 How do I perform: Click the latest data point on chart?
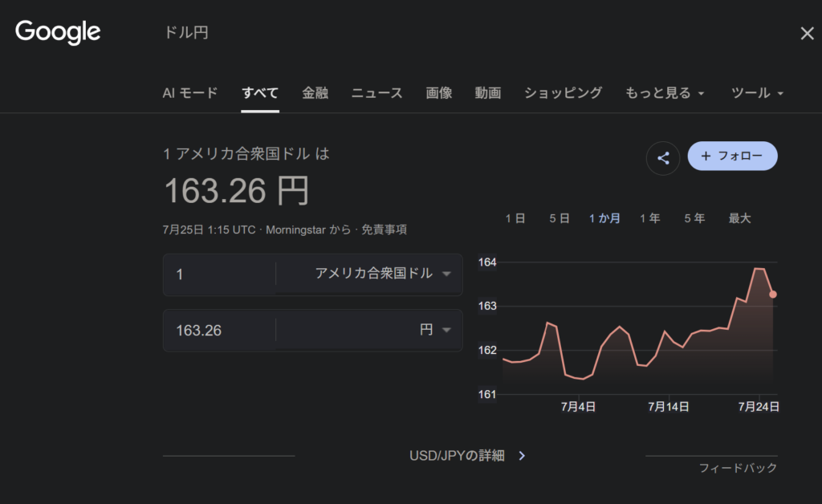coord(773,295)
